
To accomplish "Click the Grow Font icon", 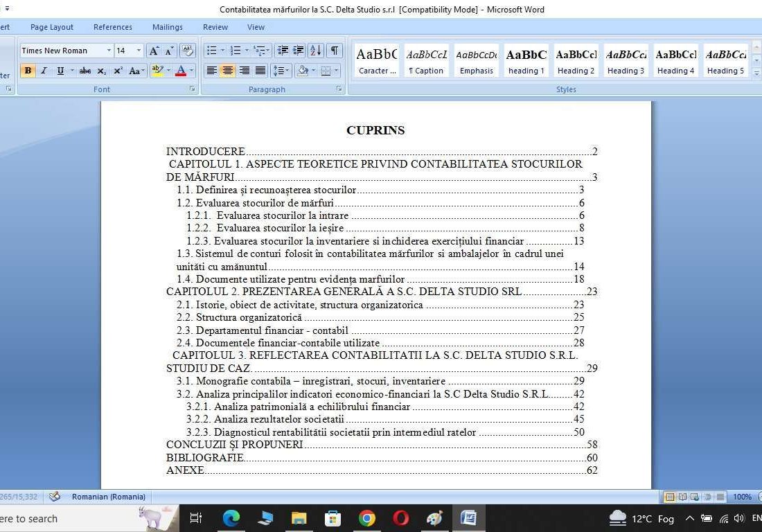I will [154, 51].
